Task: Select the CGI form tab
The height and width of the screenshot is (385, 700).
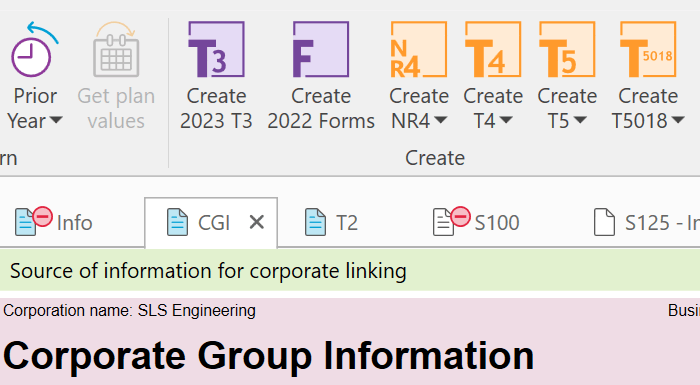Action: pyautogui.click(x=211, y=222)
